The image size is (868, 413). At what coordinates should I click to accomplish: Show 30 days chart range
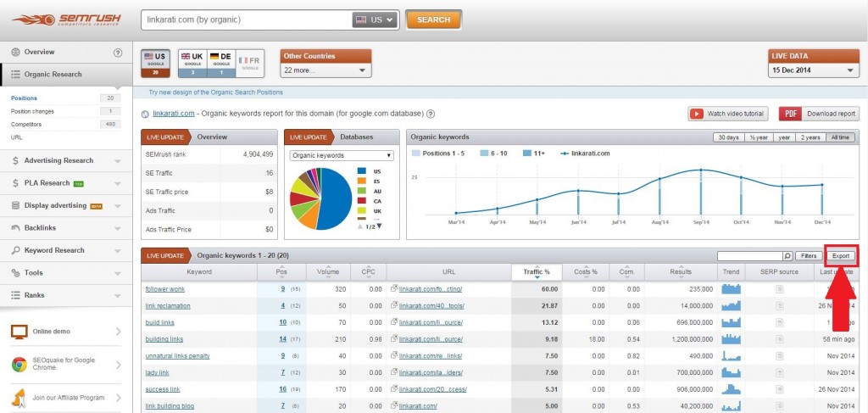[727, 137]
